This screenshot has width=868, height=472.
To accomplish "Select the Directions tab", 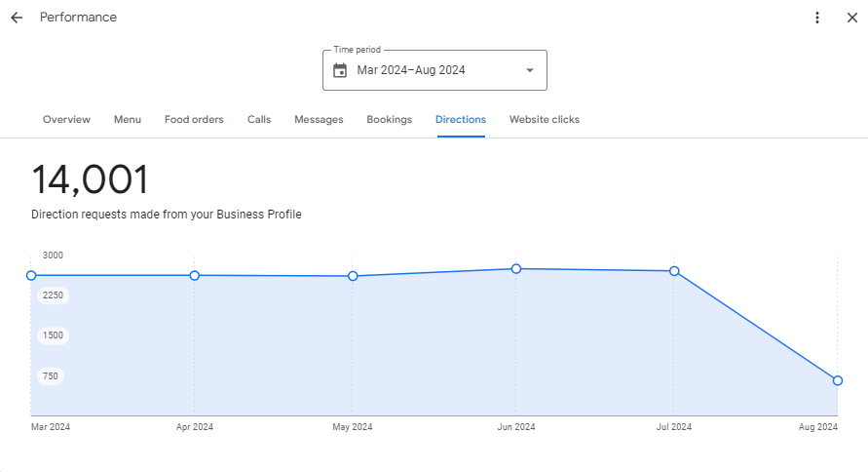I will [461, 120].
